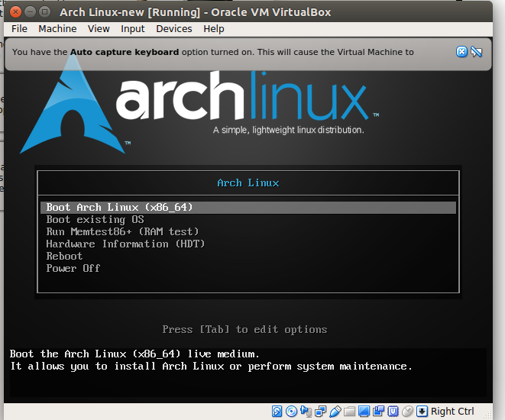
Task: Select Boot Arch Linux (x86_64) entry
Action: coord(248,207)
